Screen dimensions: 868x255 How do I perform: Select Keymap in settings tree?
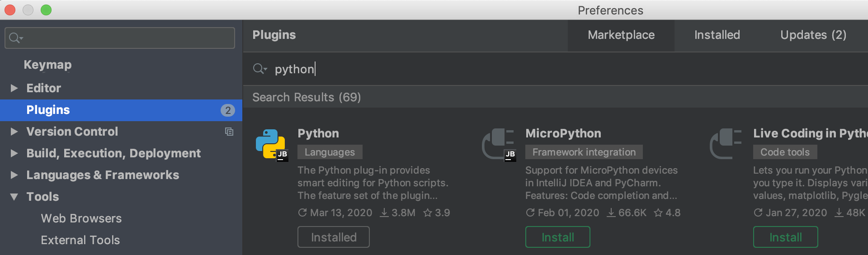(47, 65)
